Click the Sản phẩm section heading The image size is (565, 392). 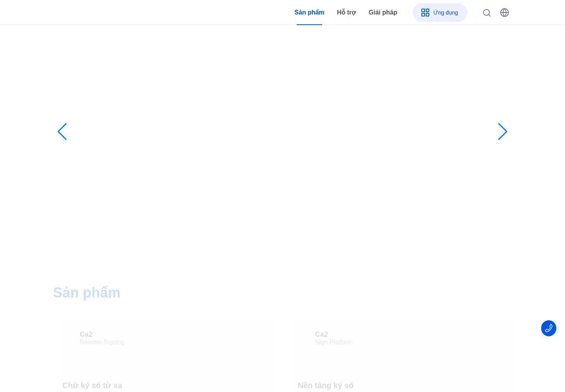click(87, 293)
